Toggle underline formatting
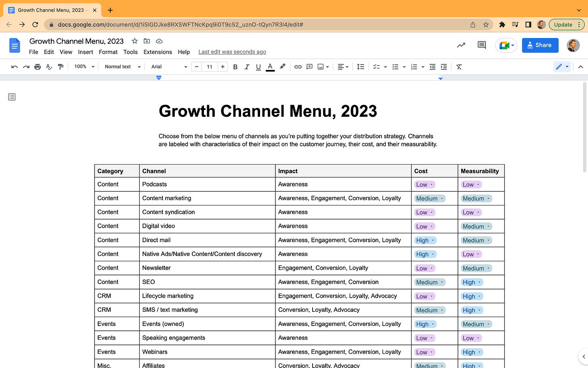 click(258, 67)
